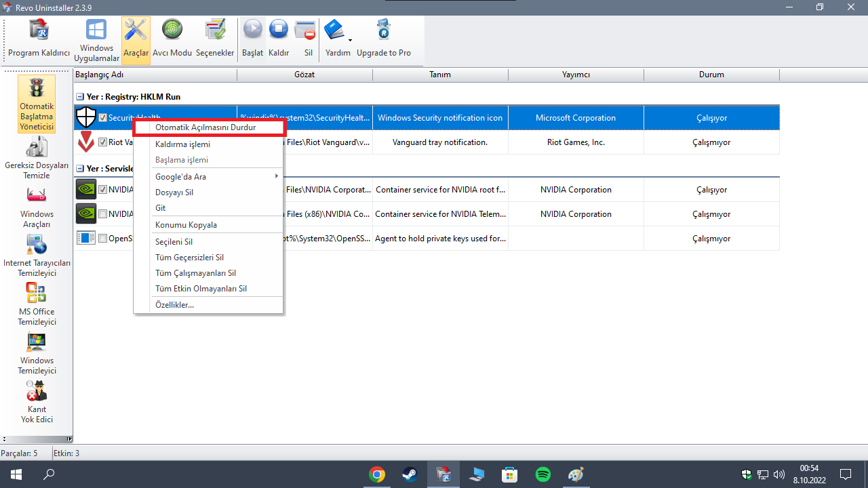Collapse the Servisler group
This screenshot has height=488, width=868.
(79, 168)
